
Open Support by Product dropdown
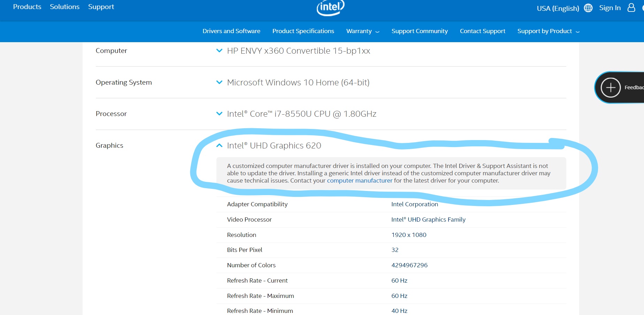pos(548,31)
